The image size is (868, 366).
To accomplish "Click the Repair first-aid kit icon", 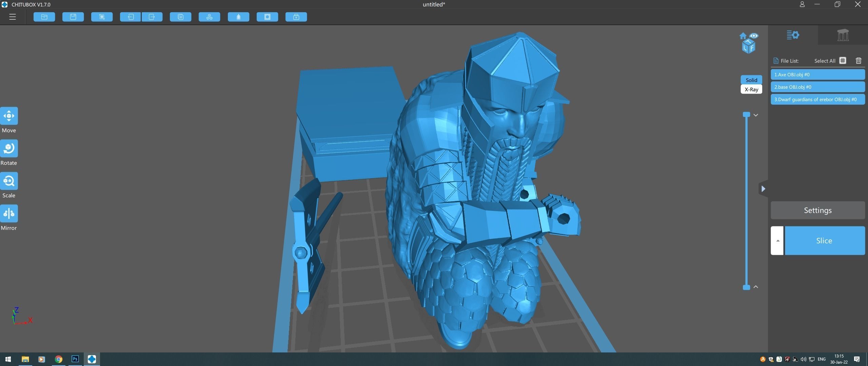I will [296, 17].
